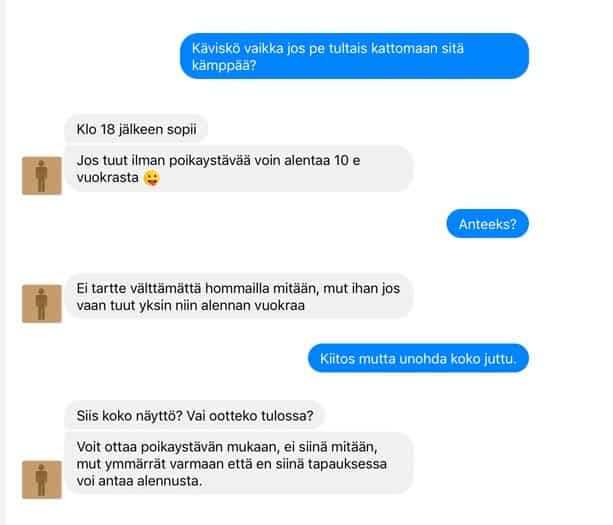Screen dimensions: 613x525
Task: Click the text '10 e' in the discount message
Action: tap(347, 160)
